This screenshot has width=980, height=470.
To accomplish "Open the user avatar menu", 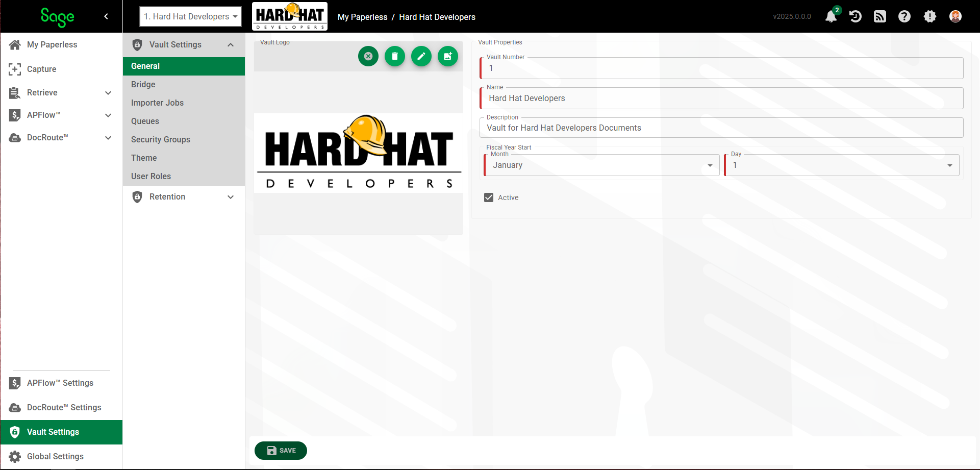I will [x=956, y=16].
